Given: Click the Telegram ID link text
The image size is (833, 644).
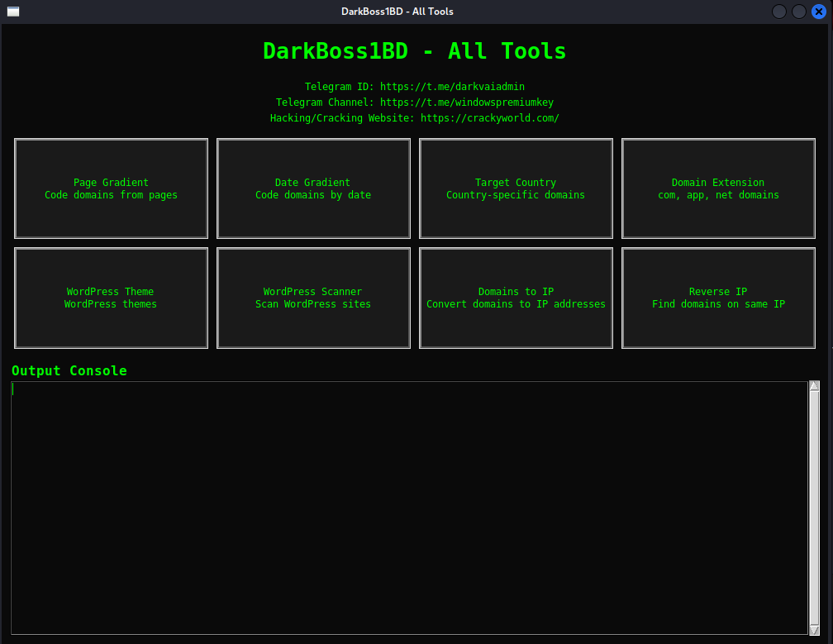Looking at the screenshot, I should coord(414,87).
